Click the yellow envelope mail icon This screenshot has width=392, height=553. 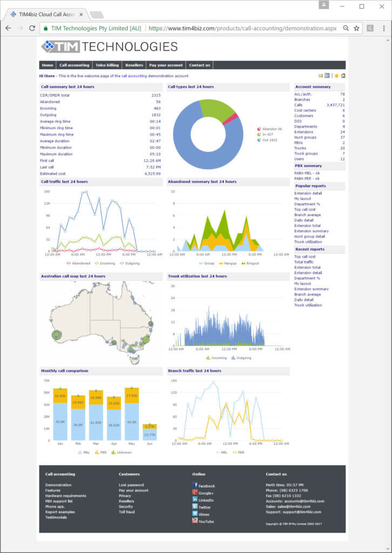(x=320, y=76)
